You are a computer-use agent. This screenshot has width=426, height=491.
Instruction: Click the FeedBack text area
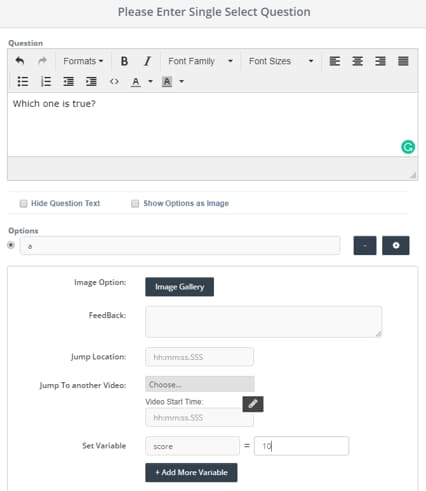coord(263,322)
